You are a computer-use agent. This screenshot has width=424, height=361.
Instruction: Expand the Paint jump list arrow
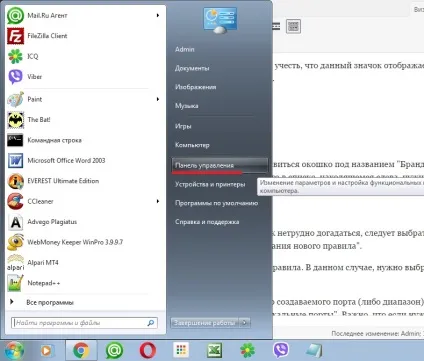click(158, 99)
